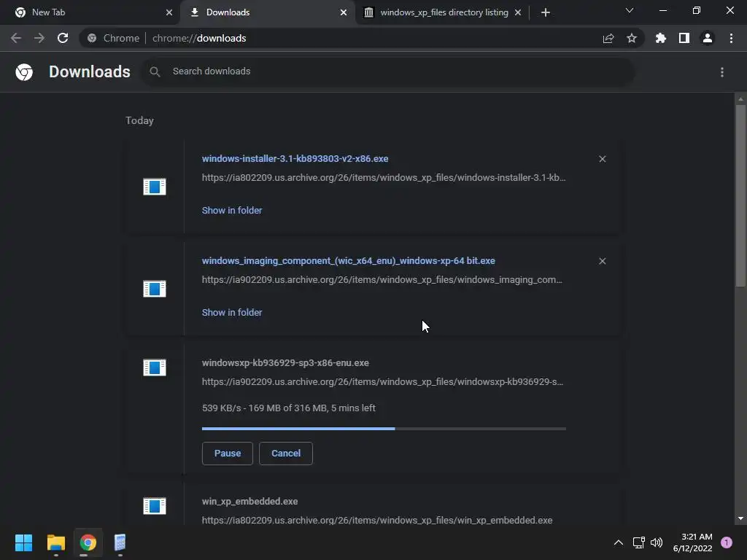
Task: Bookmark this page with the star icon
Action: click(x=632, y=38)
